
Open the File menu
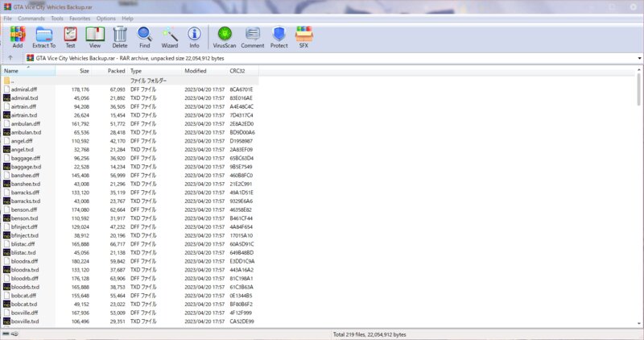point(7,19)
